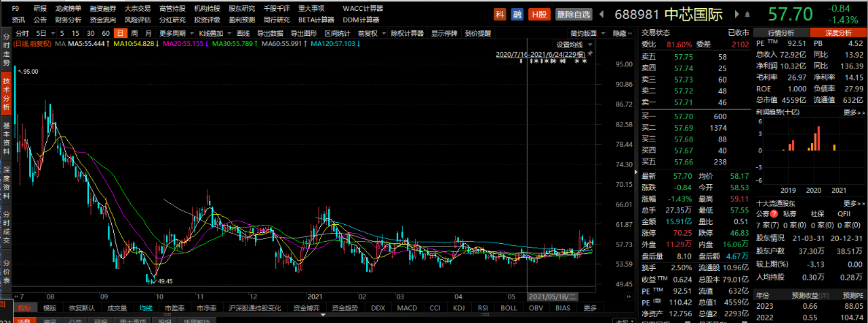Toggle 显示停牌 display option
868x323 pixels.
(x=444, y=33)
